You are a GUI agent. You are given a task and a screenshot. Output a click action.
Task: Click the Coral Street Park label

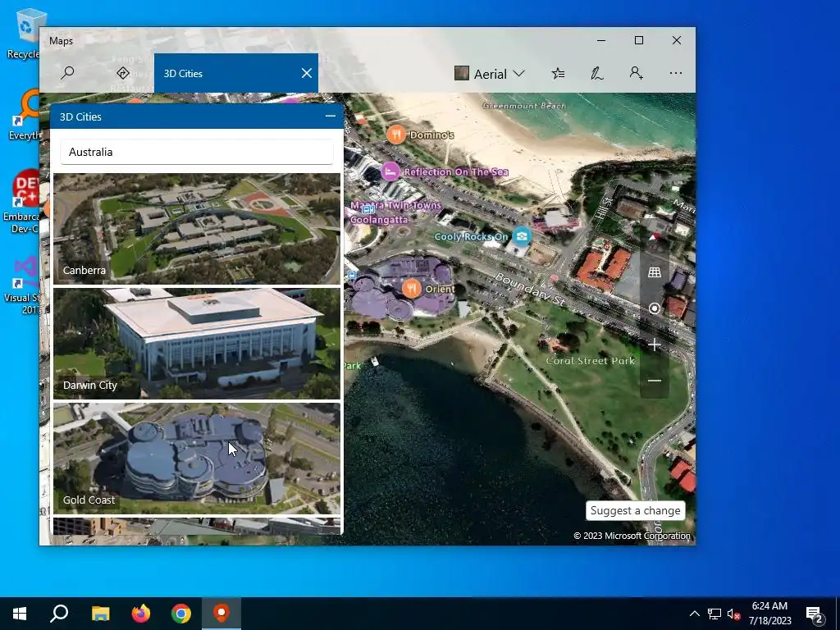(x=591, y=361)
